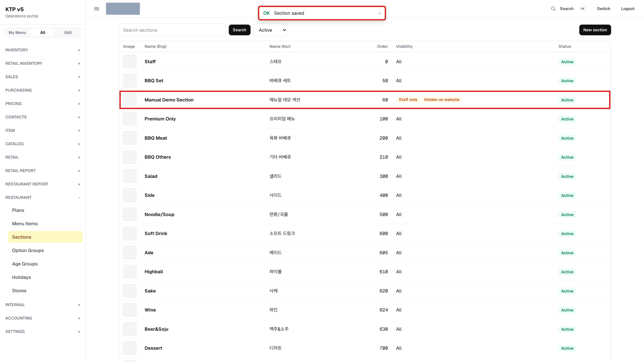Click the Highball image thumbnail
This screenshot has height=362, width=644.
130,271
